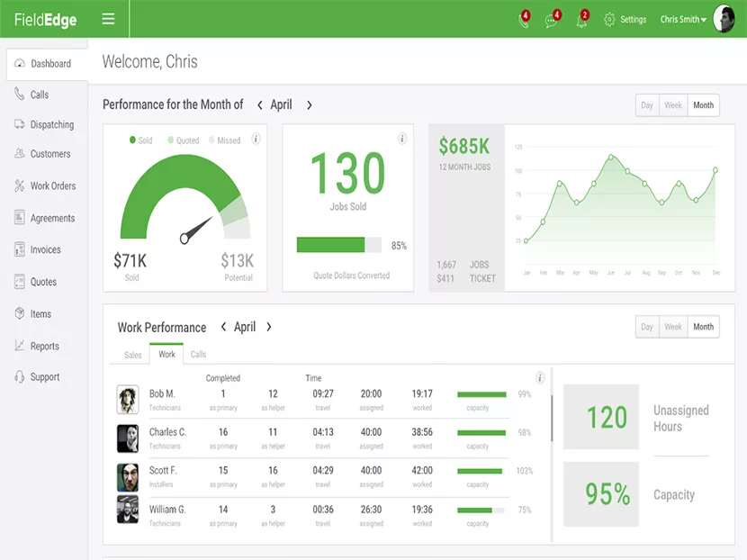747x560 pixels.
Task: Switch monthly performance view to Day
Action: (647, 105)
